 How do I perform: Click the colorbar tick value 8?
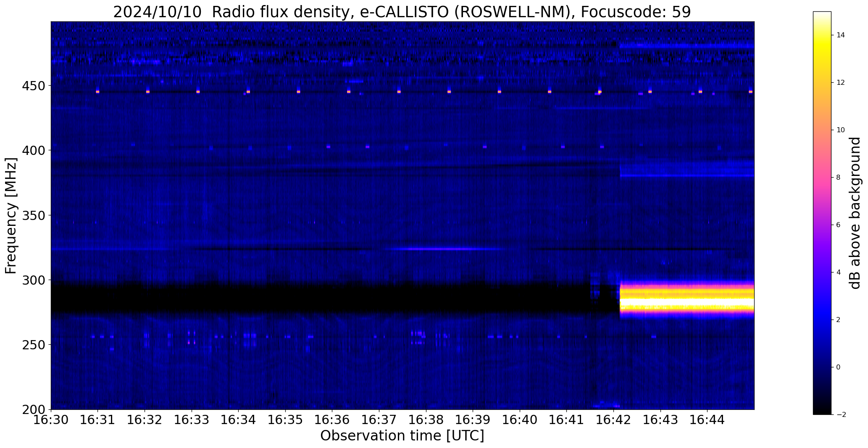coord(839,177)
